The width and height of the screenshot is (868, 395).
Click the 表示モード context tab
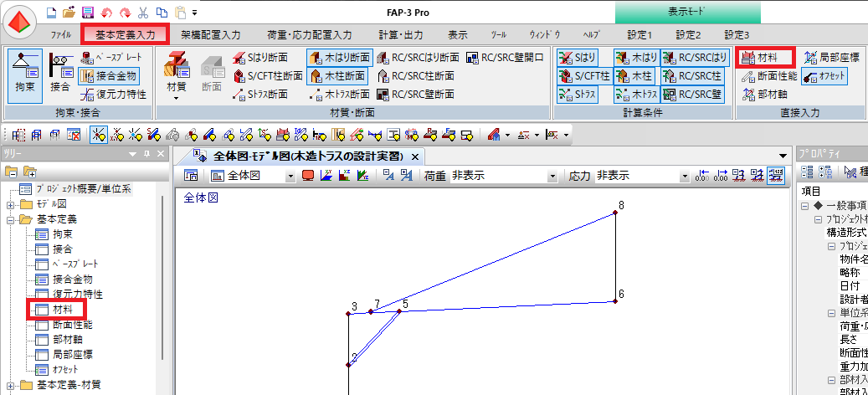[687, 13]
